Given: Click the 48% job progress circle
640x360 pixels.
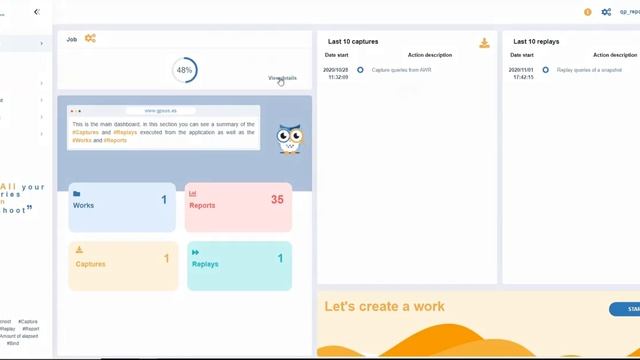Looking at the screenshot, I should tap(184, 70).
